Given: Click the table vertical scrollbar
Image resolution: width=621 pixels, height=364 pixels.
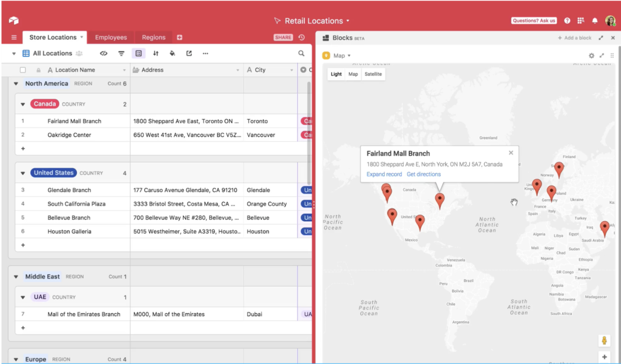Looking at the screenshot, I should tap(309, 133).
